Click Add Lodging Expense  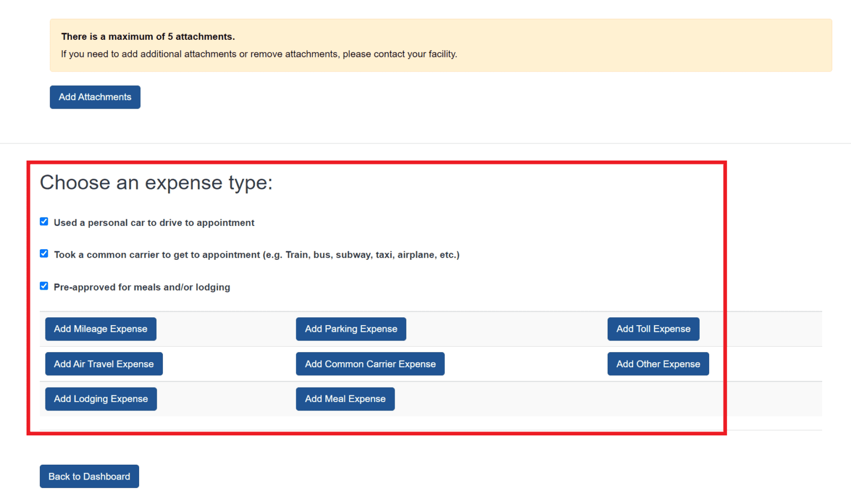[101, 399]
